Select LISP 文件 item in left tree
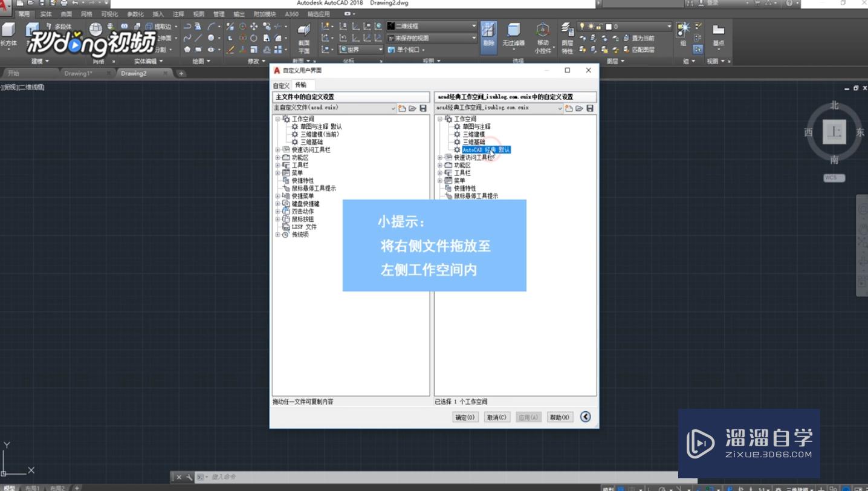The image size is (868, 491). pos(304,227)
